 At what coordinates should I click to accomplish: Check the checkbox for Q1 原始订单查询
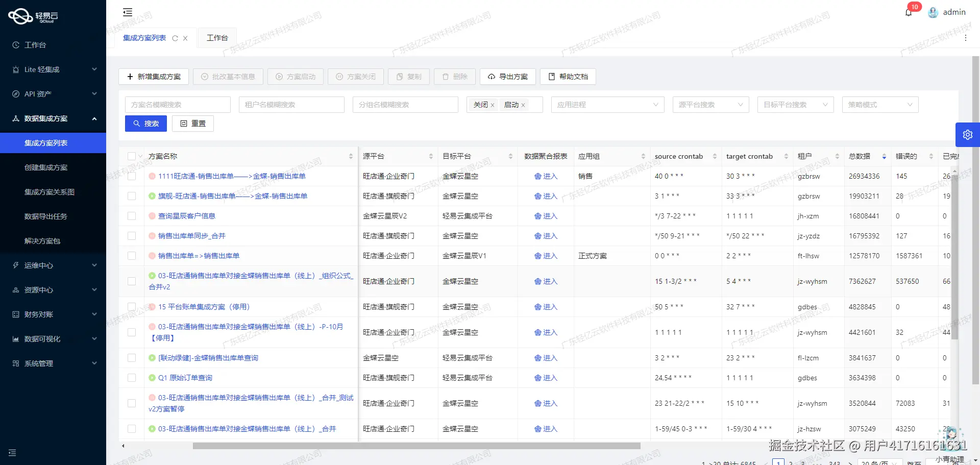click(132, 378)
